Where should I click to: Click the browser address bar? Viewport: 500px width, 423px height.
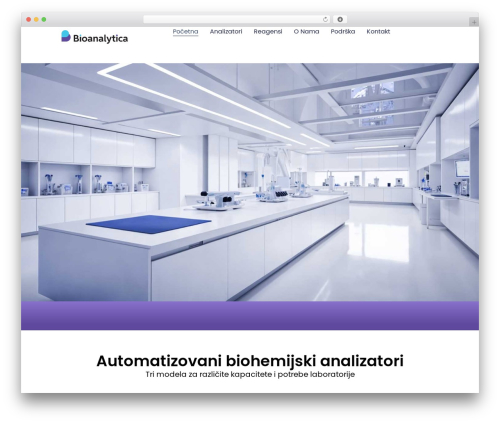[x=236, y=20]
